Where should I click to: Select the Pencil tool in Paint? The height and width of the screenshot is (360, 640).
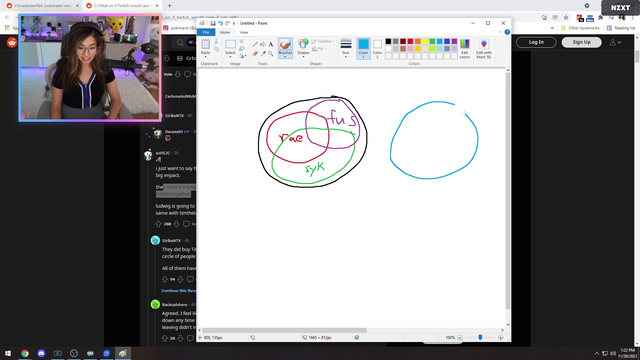(255, 44)
